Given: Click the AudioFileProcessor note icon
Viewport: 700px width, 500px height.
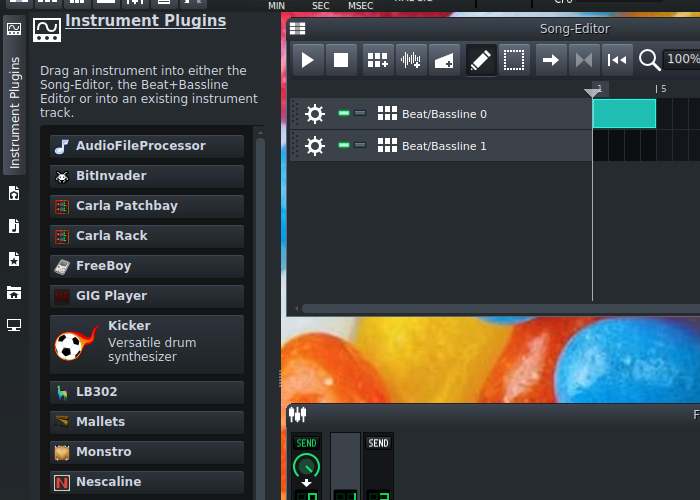Looking at the screenshot, I should pos(62,146).
